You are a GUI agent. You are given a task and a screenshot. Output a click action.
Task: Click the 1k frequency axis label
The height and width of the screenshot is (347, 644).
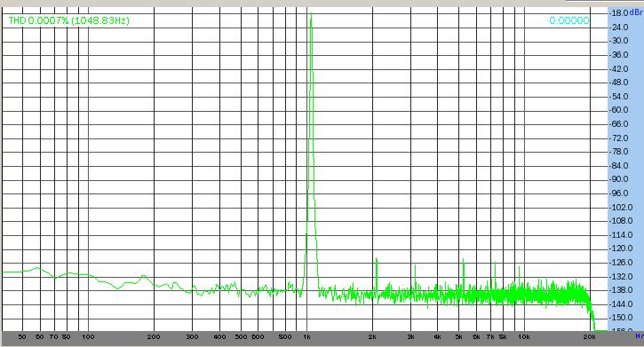point(306,336)
